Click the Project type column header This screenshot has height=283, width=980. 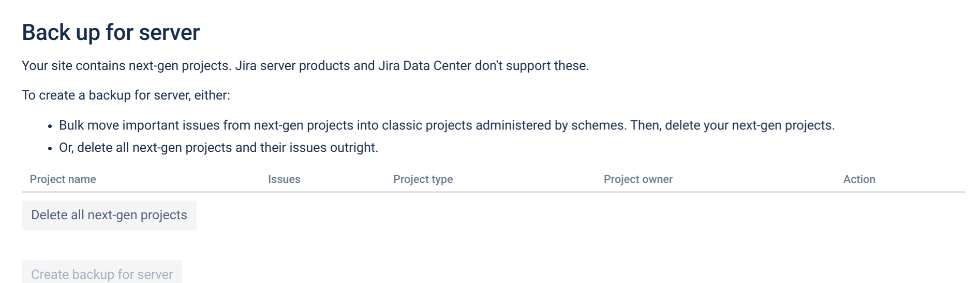tap(423, 179)
